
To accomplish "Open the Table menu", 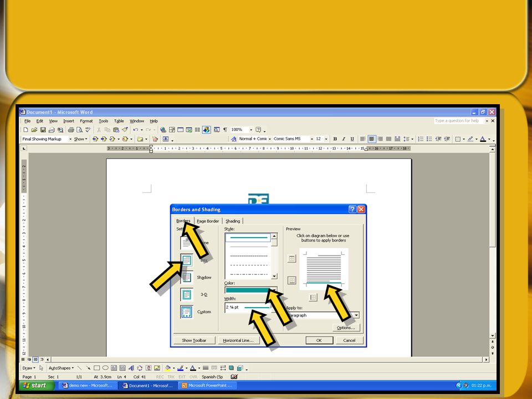I will (119, 121).
